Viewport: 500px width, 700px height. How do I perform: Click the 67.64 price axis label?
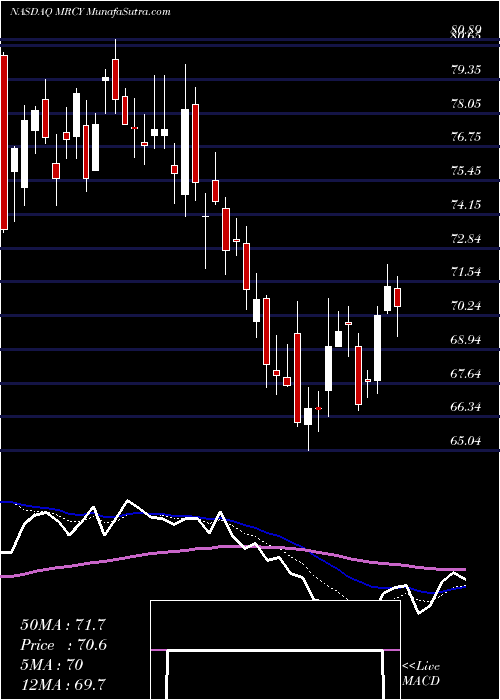coord(466,373)
